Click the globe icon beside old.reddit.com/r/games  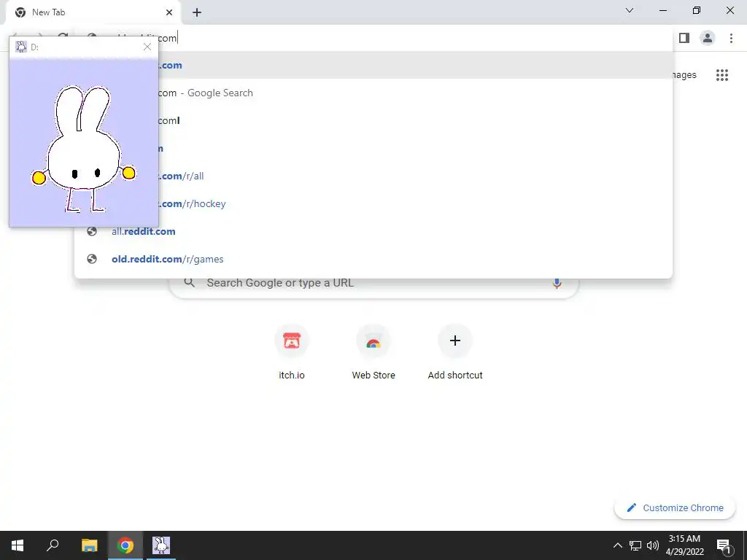click(x=92, y=259)
